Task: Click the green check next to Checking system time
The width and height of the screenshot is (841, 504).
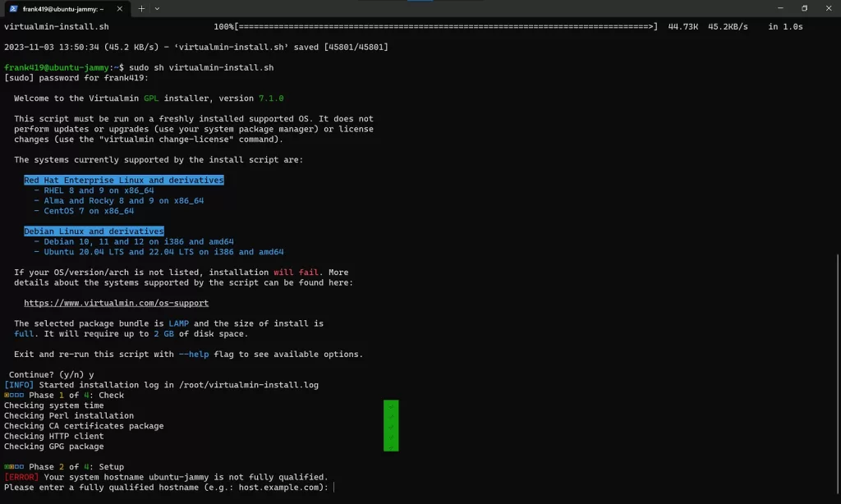Action: pyautogui.click(x=390, y=405)
